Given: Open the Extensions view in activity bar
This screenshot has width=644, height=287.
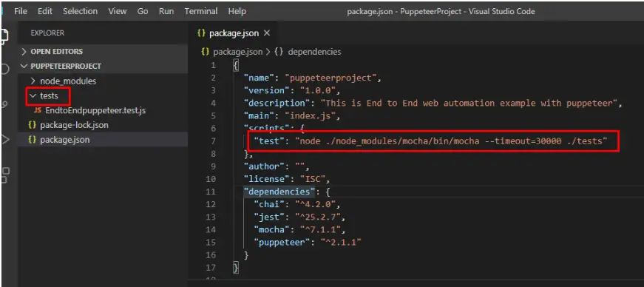Looking at the screenshot, I should tap(5, 175).
